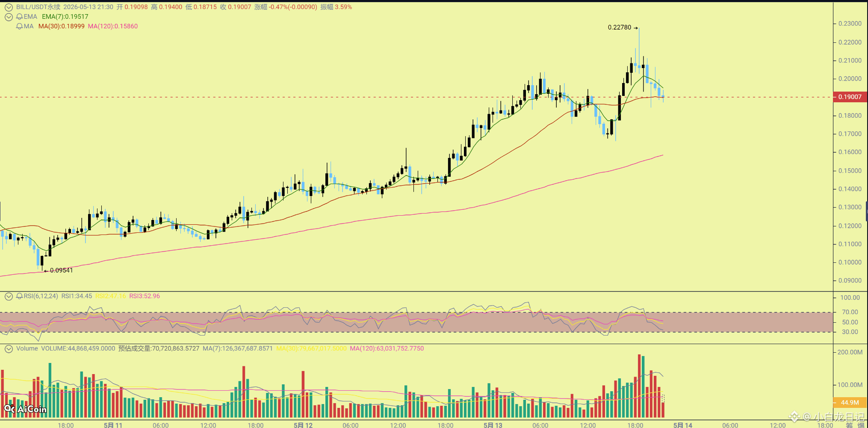Open the MA indicator label

[29, 26]
